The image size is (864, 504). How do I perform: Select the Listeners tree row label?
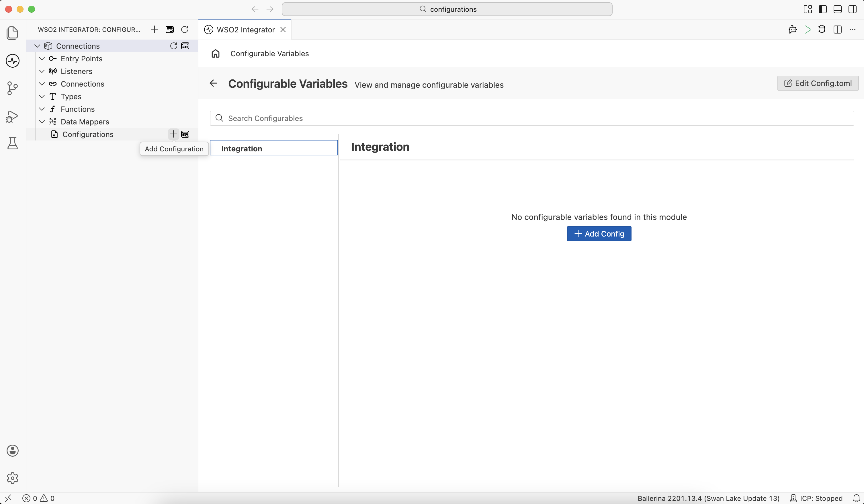tap(77, 71)
